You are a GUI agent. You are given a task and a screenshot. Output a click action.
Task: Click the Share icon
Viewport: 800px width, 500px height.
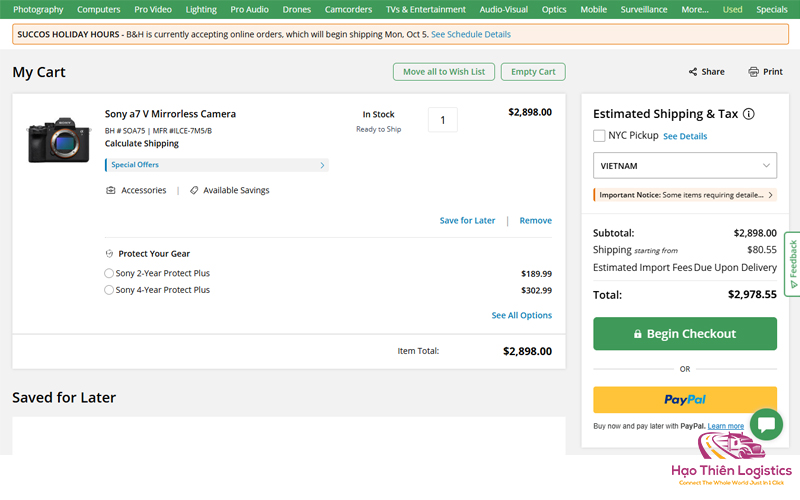pyautogui.click(x=693, y=72)
